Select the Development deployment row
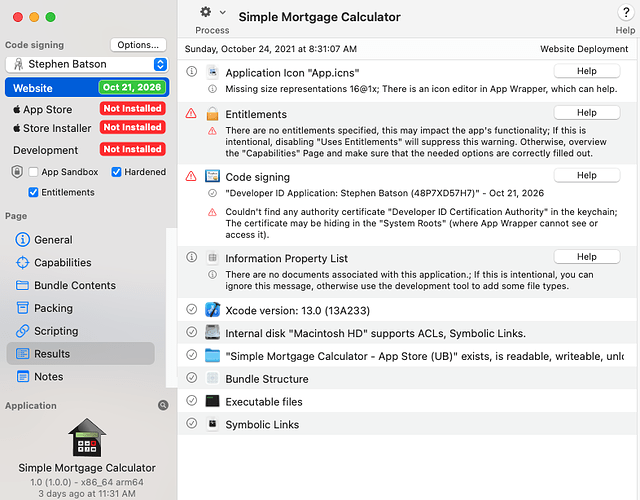The height and width of the screenshot is (500, 640). (x=87, y=149)
